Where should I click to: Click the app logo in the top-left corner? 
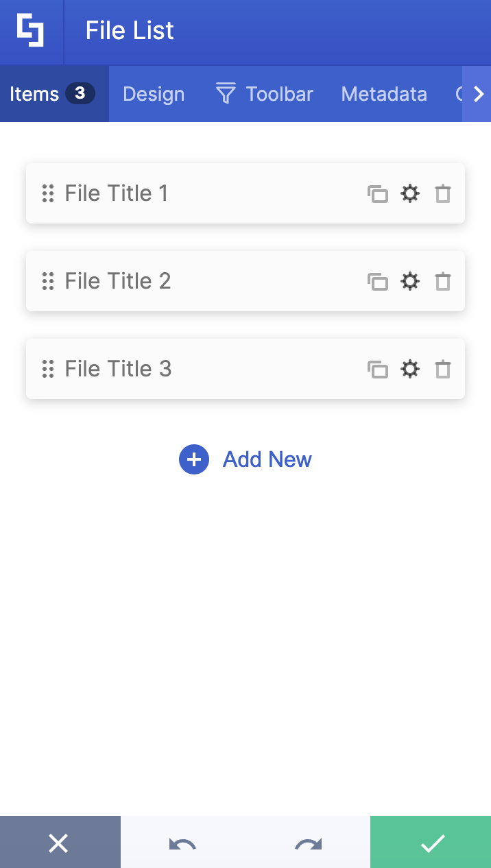[31, 31]
